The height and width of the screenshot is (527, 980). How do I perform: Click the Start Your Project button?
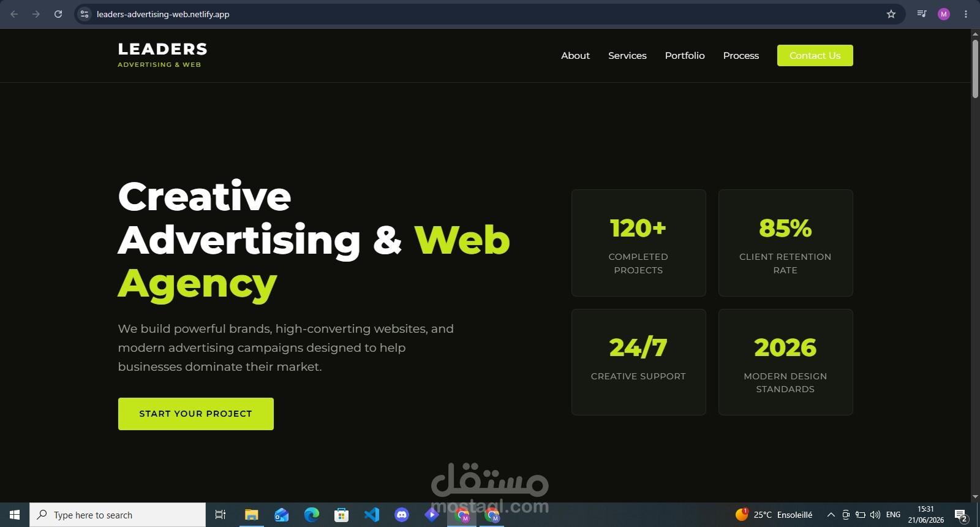[196, 414]
